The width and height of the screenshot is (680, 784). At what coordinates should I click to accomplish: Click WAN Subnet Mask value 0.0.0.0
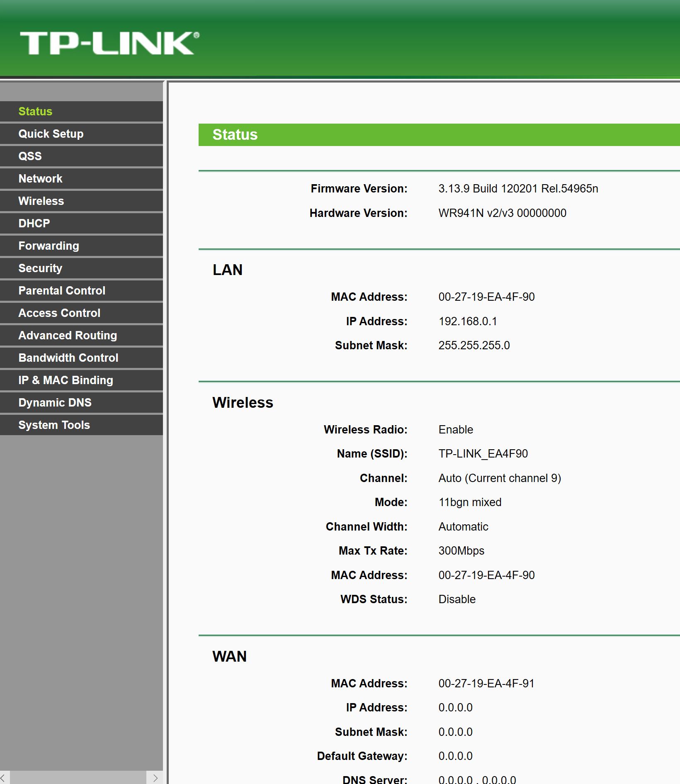456,732
